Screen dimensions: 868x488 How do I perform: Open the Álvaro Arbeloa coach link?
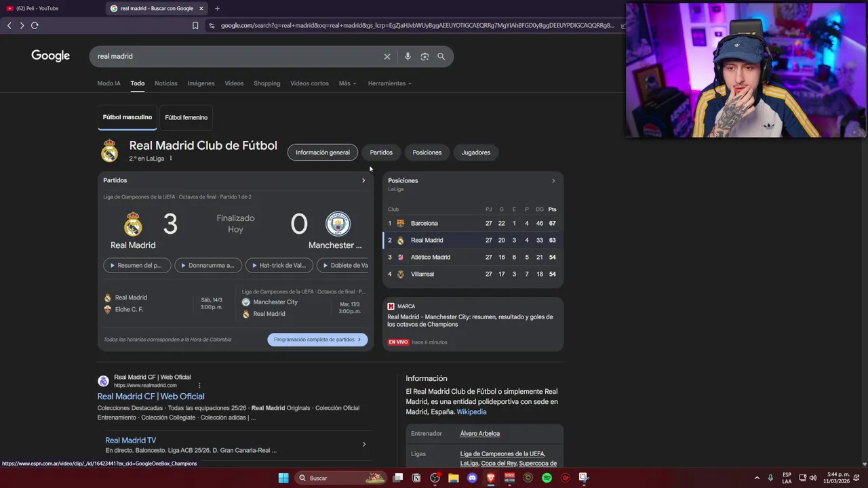[x=480, y=434]
